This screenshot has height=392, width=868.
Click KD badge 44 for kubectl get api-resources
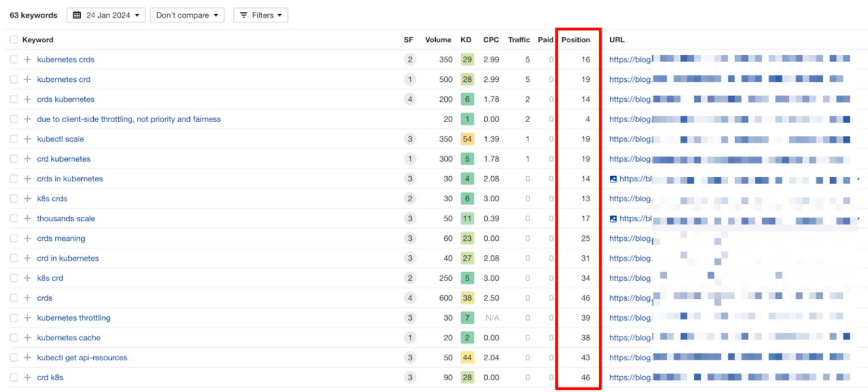(467, 358)
